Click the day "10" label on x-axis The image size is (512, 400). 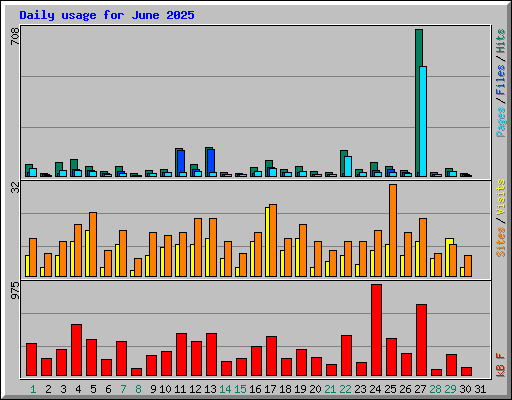(x=165, y=389)
